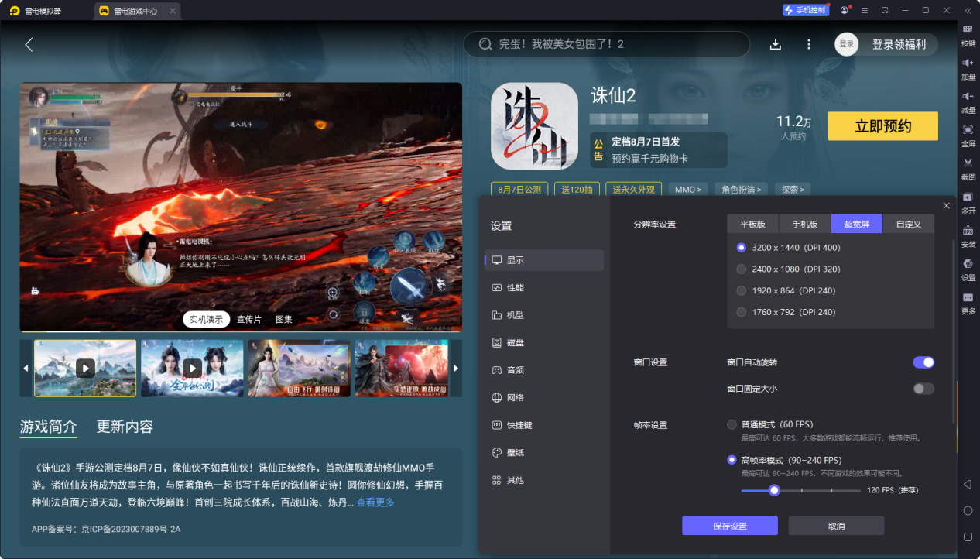Expand the description via 查看更多

click(375, 502)
